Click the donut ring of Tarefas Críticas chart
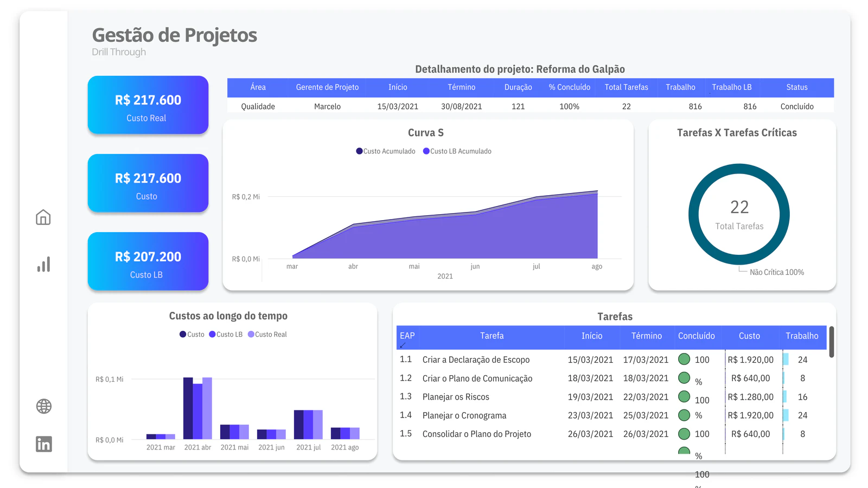This screenshot has height=488, width=868. [x=694, y=214]
